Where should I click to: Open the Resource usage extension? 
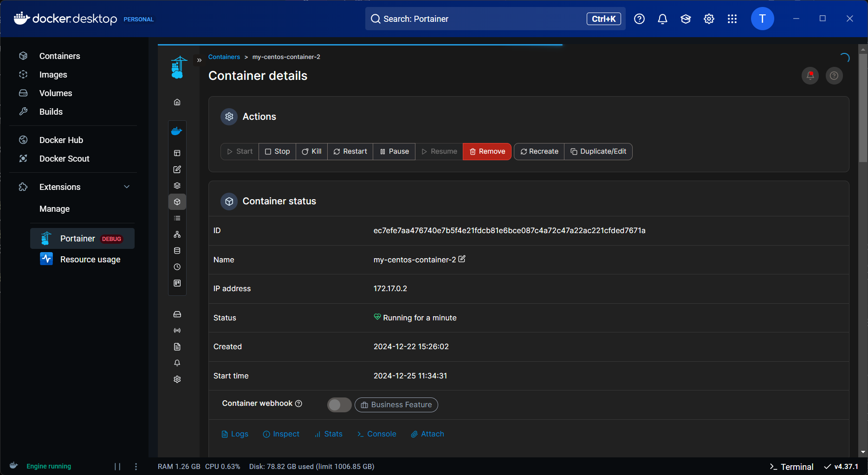point(82,260)
